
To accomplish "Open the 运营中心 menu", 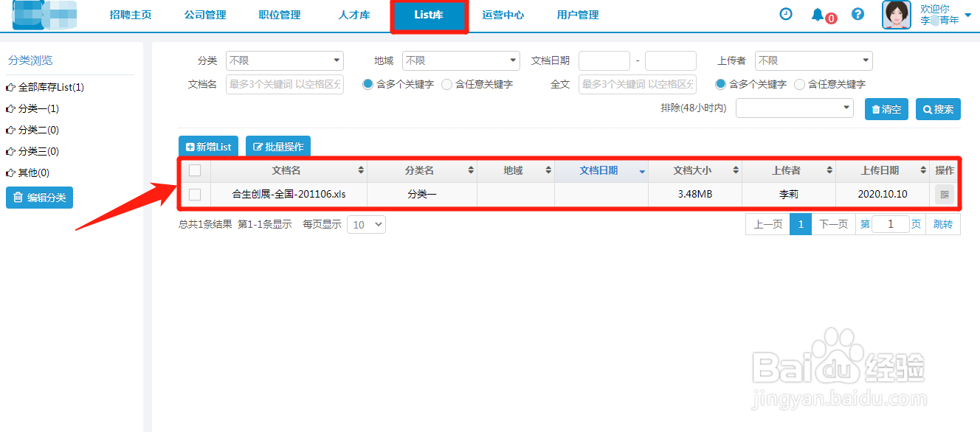I will [503, 14].
